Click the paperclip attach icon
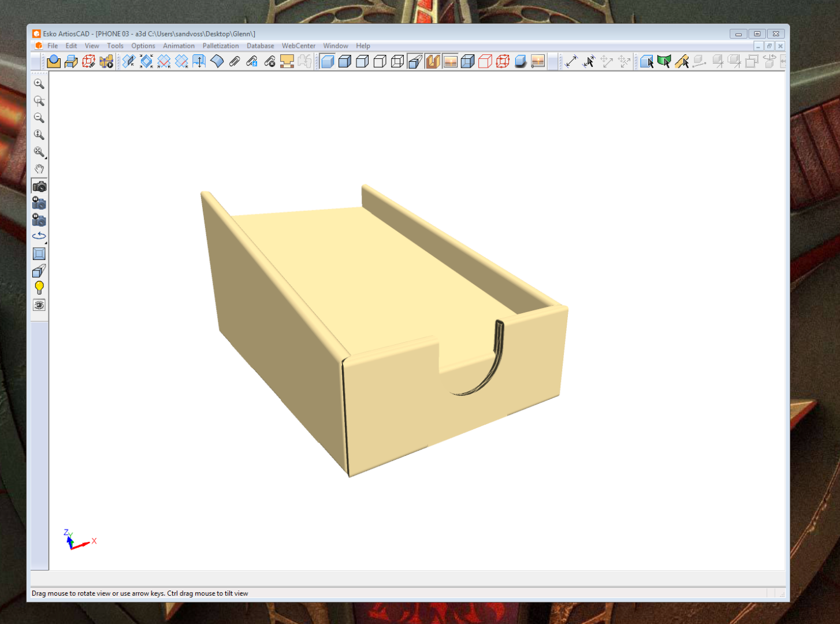The width and height of the screenshot is (840, 624). 234,61
